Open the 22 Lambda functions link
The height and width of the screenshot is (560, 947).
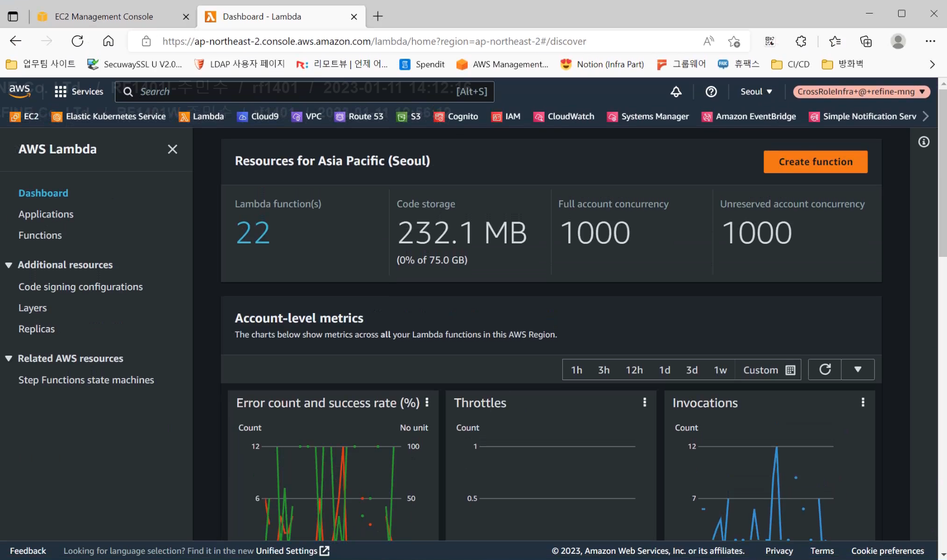point(253,233)
